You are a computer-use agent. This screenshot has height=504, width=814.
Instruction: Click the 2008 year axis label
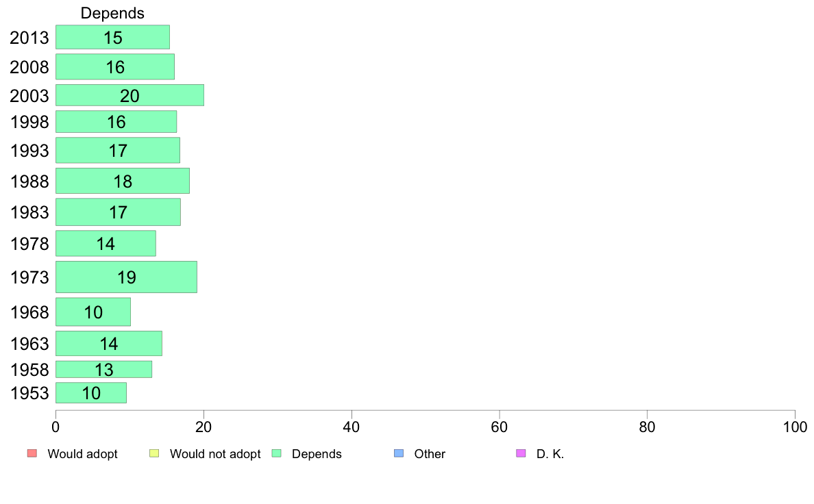click(x=29, y=67)
